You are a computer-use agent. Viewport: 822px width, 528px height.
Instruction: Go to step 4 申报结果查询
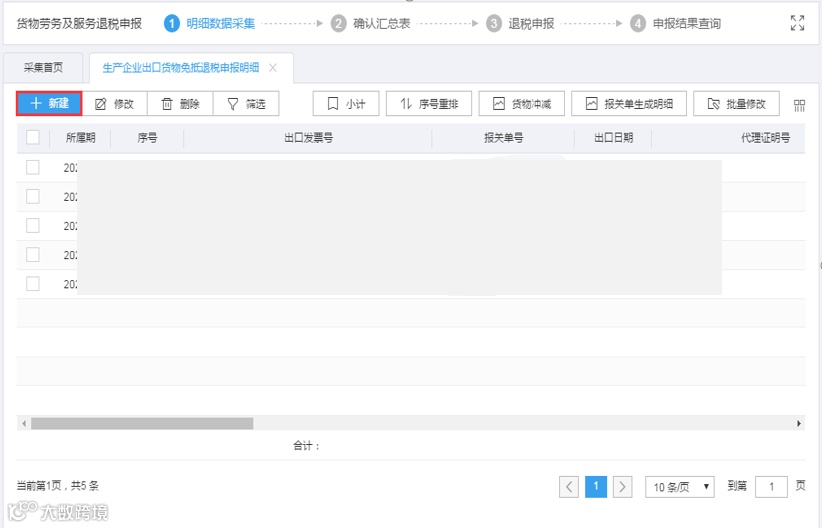675,24
